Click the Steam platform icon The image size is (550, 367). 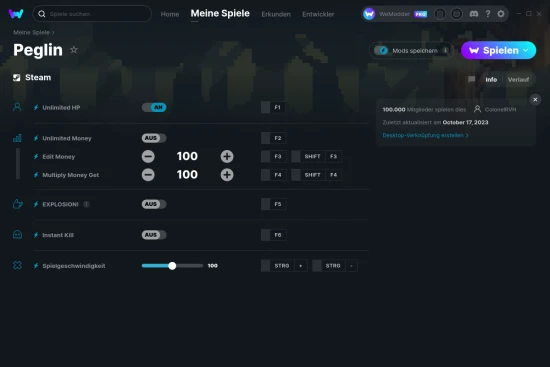[17, 78]
